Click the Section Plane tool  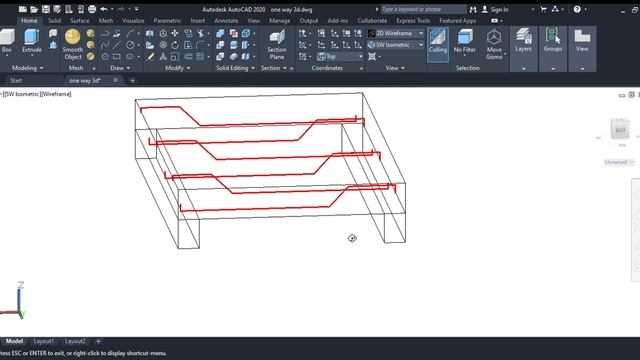[x=277, y=44]
